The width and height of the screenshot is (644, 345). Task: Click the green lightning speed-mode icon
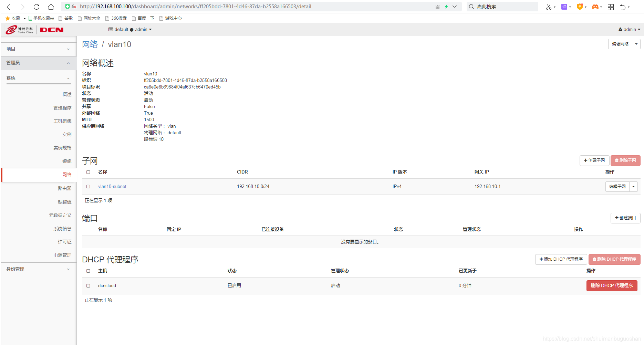(x=446, y=7)
